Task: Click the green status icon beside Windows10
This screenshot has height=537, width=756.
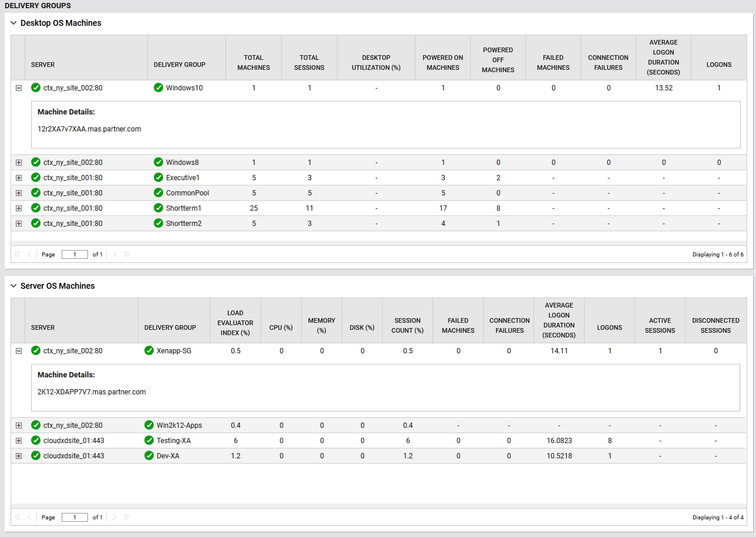Action: (158, 87)
